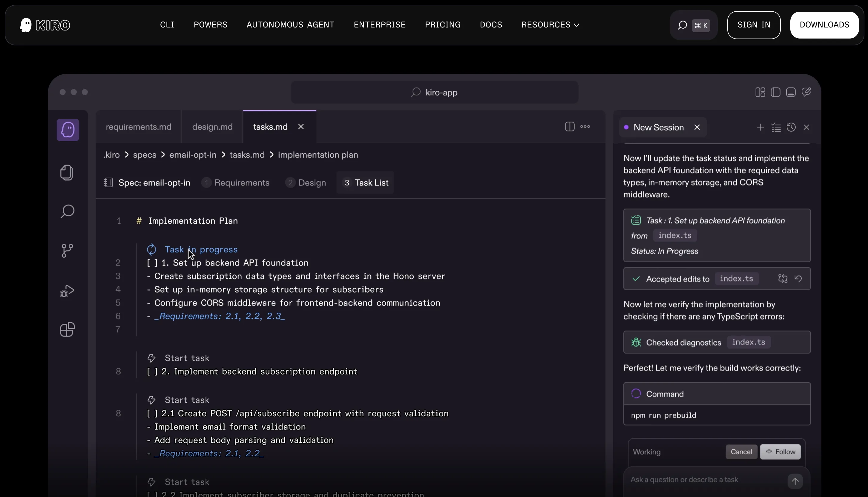Viewport: 868px width, 497px height.
Task: Click the Cancel button
Action: click(x=741, y=452)
